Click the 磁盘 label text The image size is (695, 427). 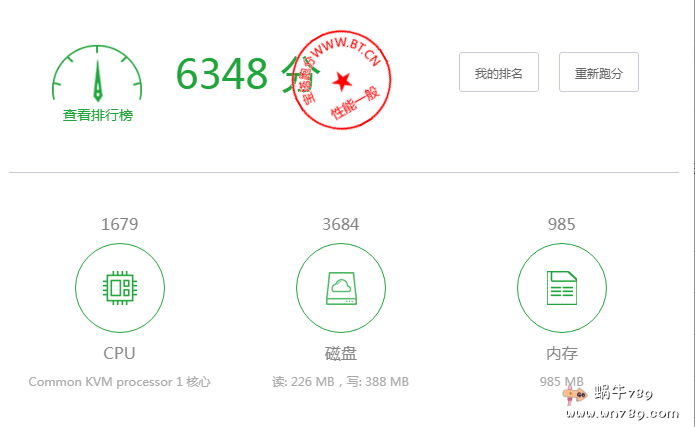(341, 353)
